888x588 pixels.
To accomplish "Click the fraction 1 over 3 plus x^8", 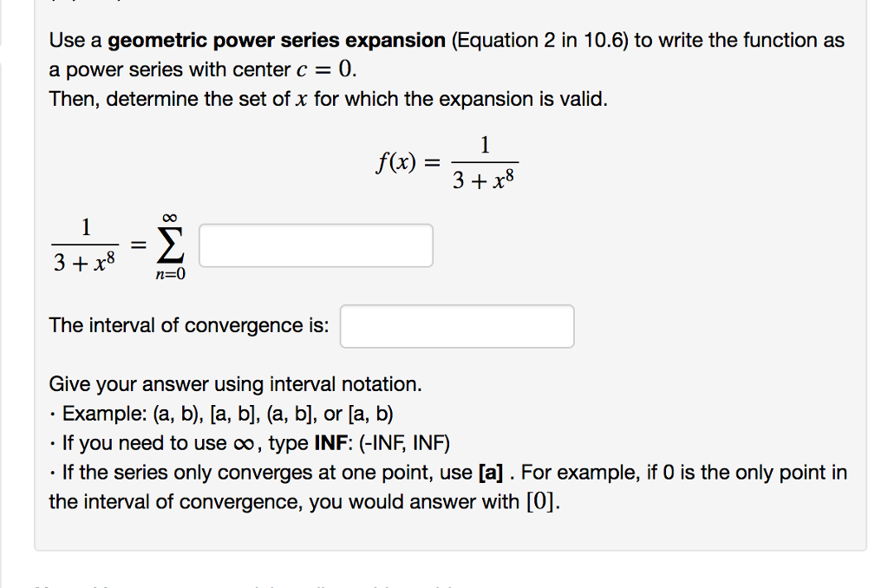I will pyautogui.click(x=85, y=245).
